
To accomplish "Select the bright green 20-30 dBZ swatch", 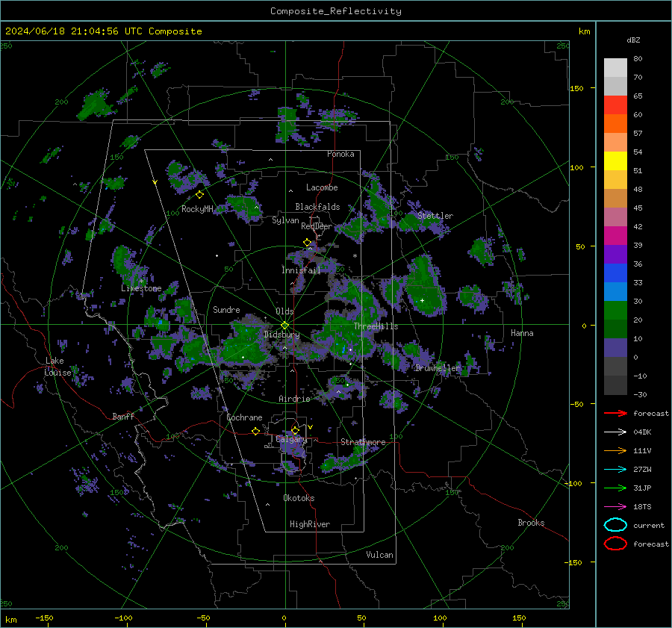I will [615, 311].
